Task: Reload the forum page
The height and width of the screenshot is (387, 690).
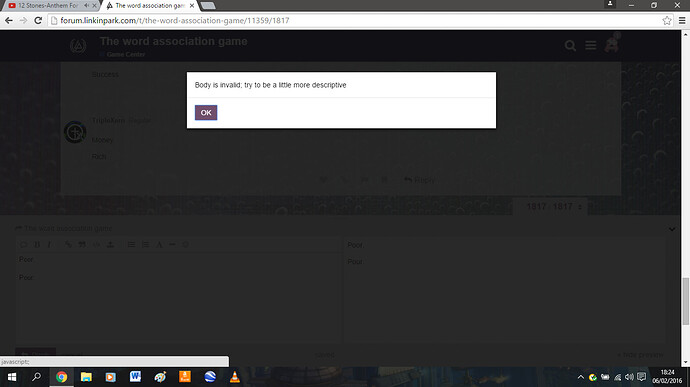Action: click(x=38, y=20)
